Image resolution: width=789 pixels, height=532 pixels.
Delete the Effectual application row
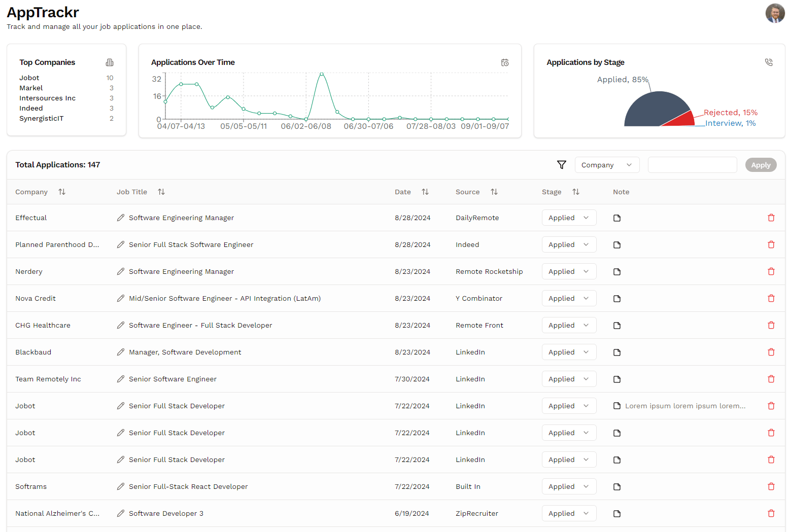(771, 218)
